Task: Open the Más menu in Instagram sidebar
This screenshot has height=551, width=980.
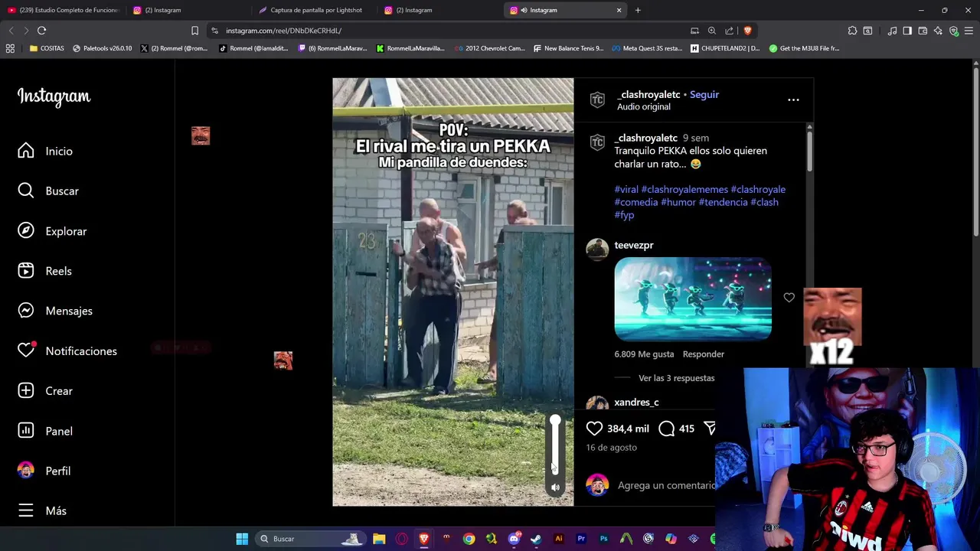Action: click(42, 510)
